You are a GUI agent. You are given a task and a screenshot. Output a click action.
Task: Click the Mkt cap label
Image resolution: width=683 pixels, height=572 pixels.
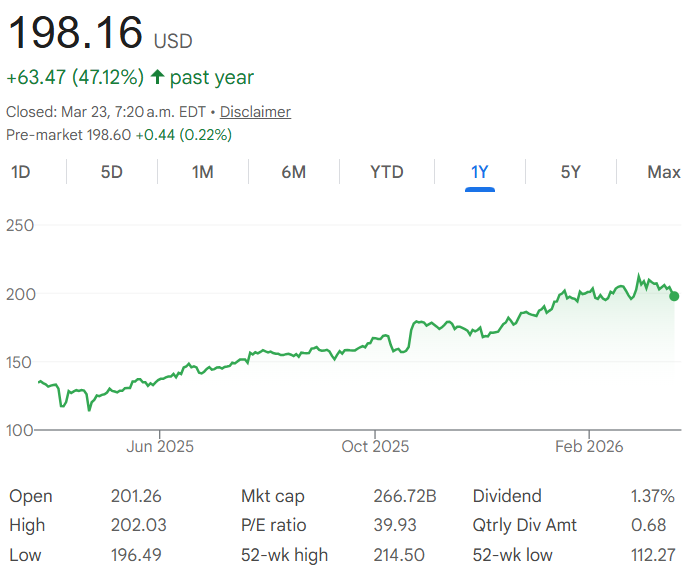(x=273, y=497)
